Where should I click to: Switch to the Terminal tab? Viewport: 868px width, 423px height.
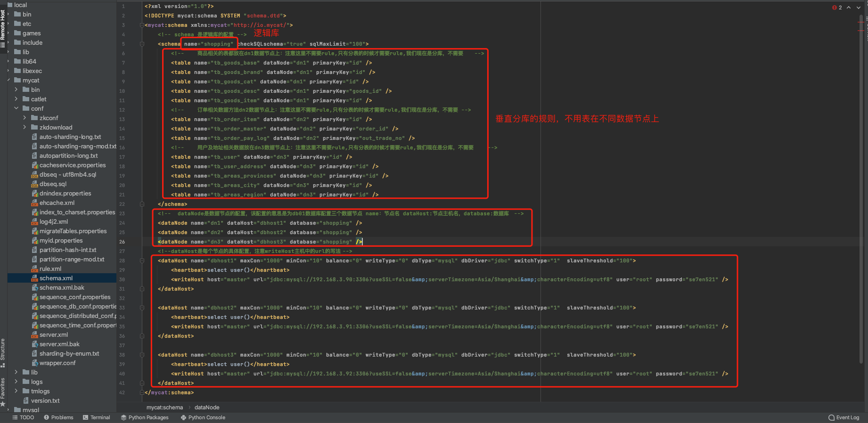96,417
